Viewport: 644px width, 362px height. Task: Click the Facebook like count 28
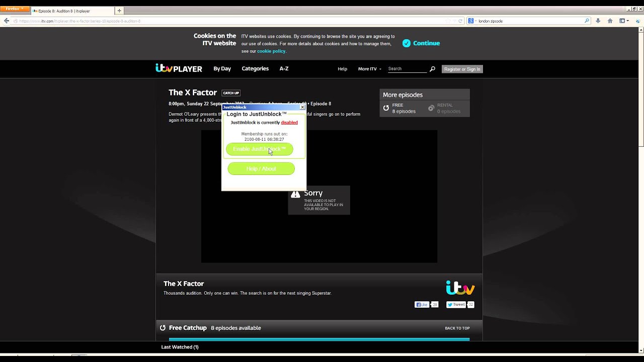435,305
